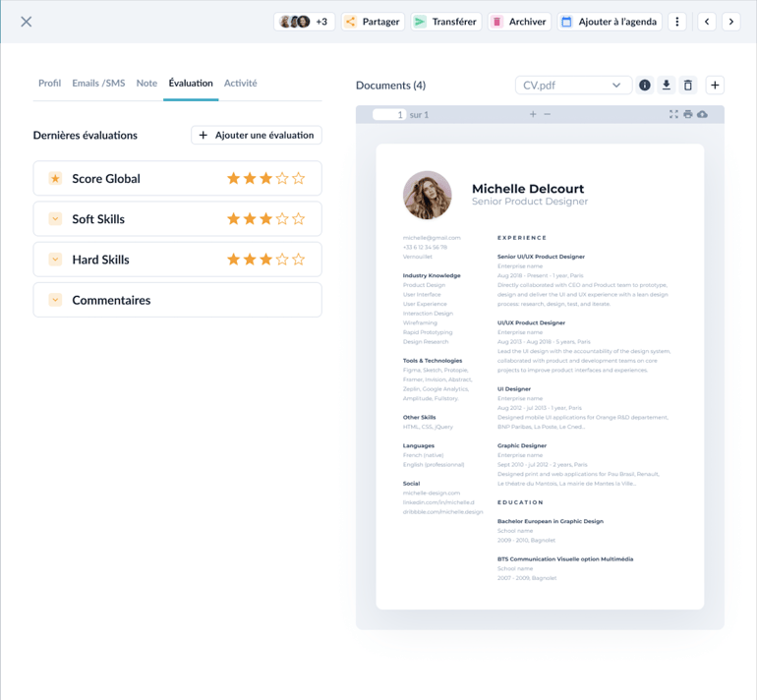
Task: Zoom in on the PDF viewer
Action: [x=533, y=115]
